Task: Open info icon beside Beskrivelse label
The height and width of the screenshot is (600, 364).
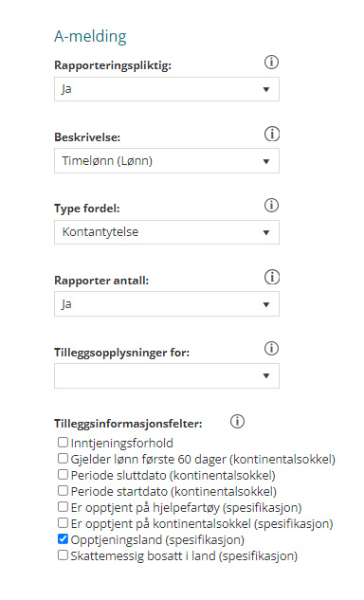Action: pyautogui.click(x=272, y=134)
